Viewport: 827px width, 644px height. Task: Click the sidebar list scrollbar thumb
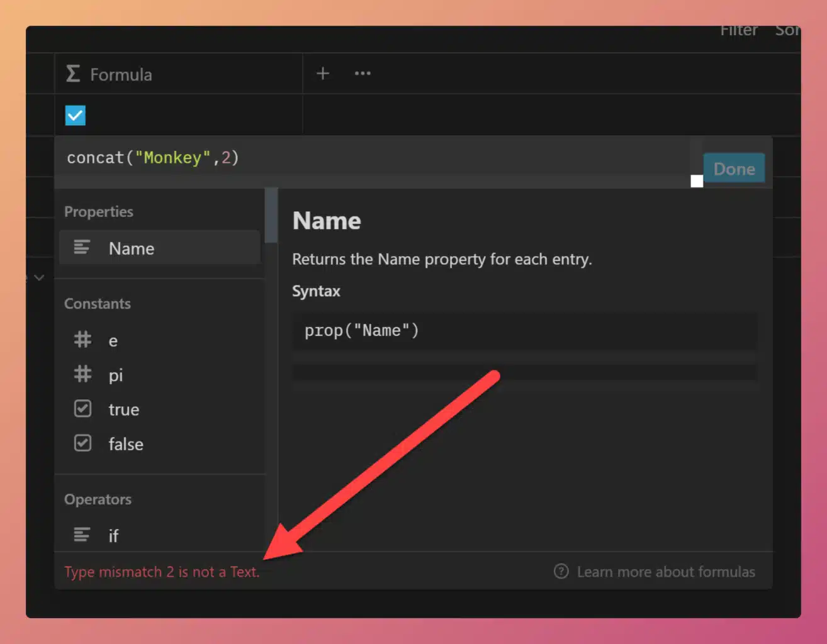pyautogui.click(x=271, y=215)
